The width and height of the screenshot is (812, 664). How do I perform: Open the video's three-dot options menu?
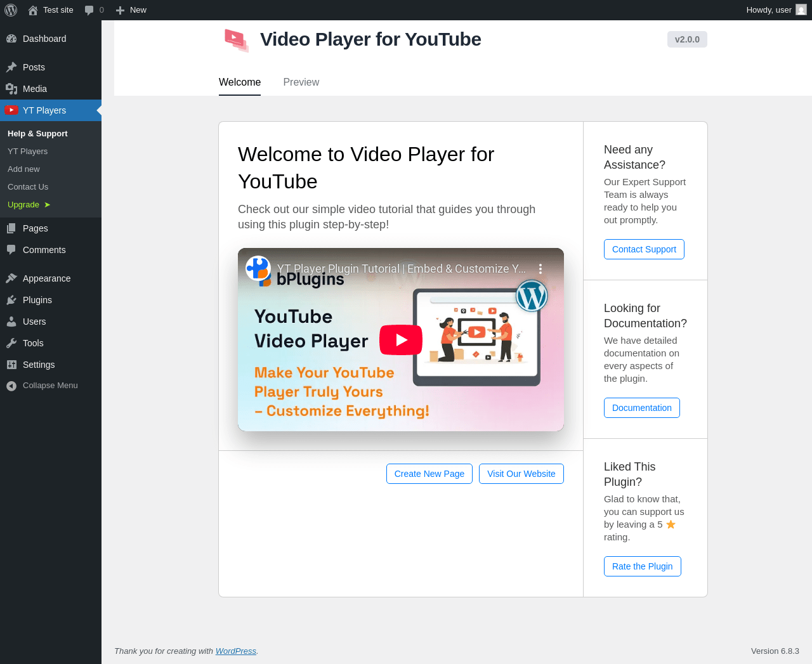[540, 269]
